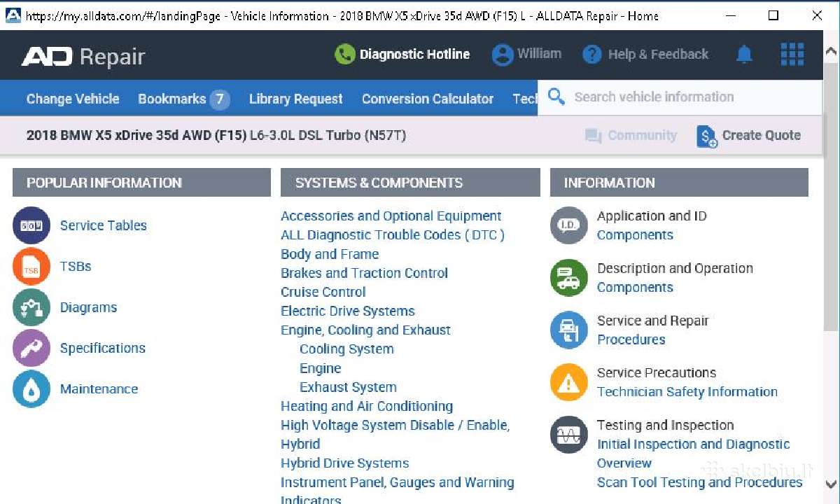Image resolution: width=840 pixels, height=504 pixels.
Task: Open the Library Request menu item
Action: click(296, 99)
